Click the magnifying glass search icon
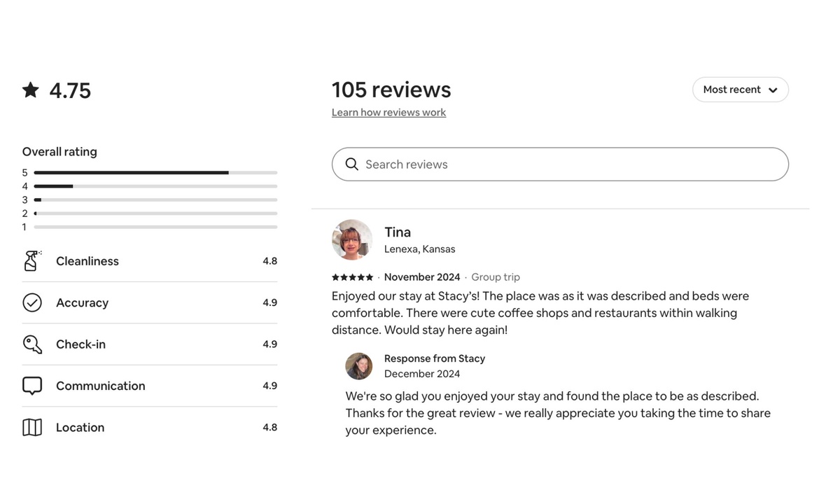The width and height of the screenshot is (840, 504). pos(352,164)
